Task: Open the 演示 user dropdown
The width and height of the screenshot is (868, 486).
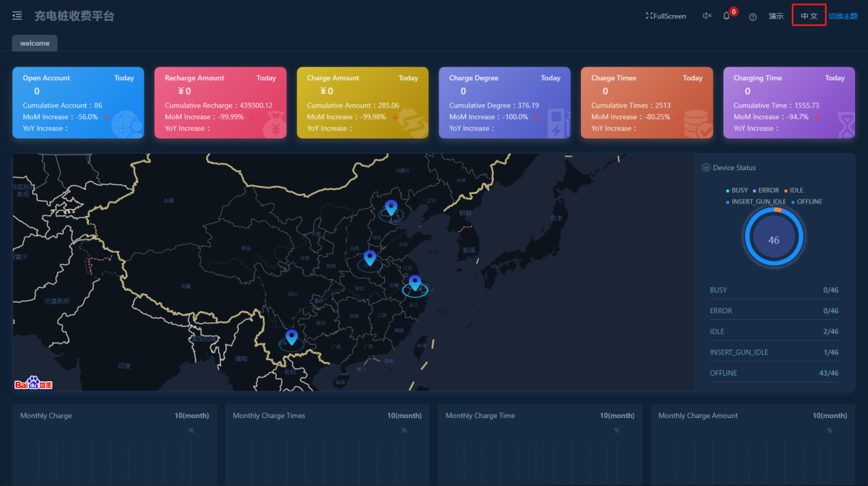Action: [776, 16]
